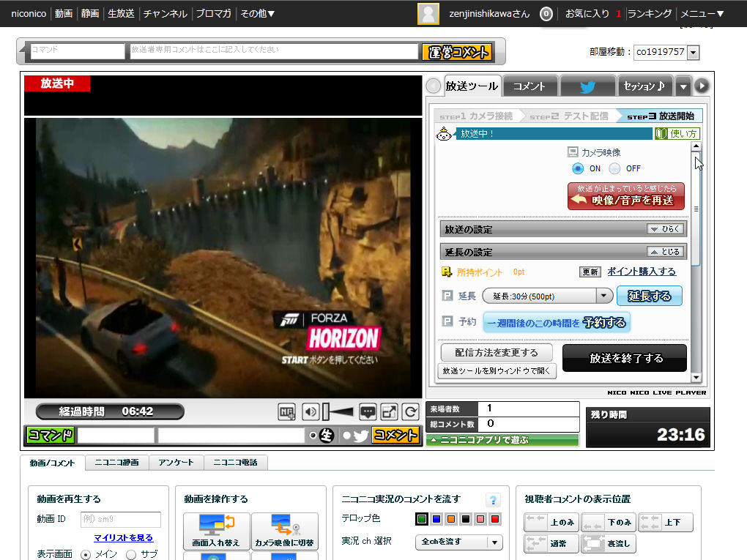Click the gray round button left of 放送ツール
The image size is (747, 560).
(434, 86)
